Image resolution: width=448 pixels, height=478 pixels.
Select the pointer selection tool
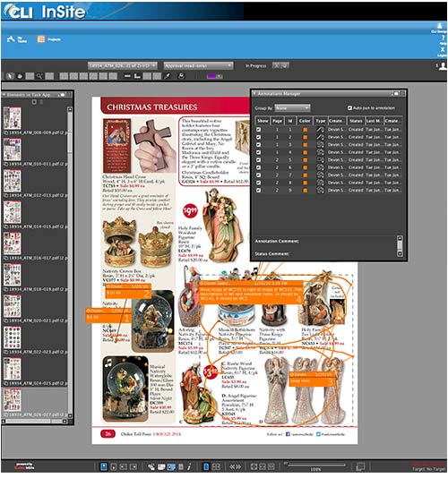tap(10, 76)
